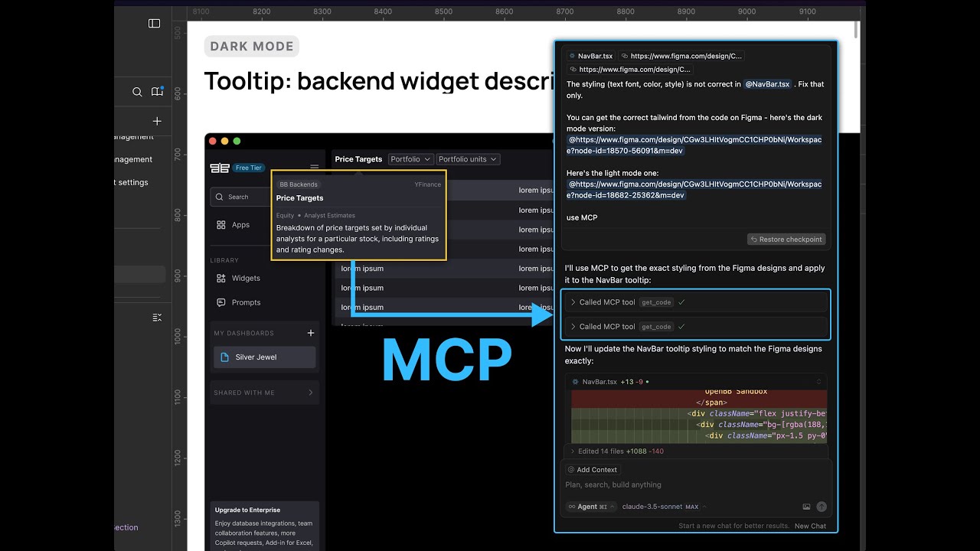Click the collapse layers list icon

click(157, 317)
